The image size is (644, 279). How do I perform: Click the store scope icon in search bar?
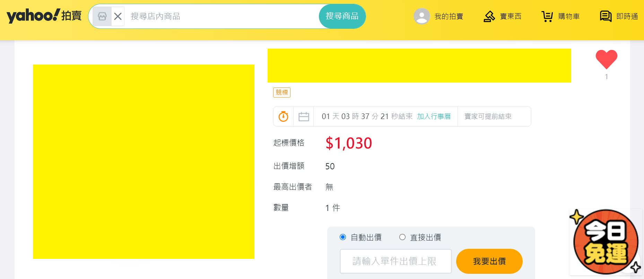pyautogui.click(x=102, y=16)
